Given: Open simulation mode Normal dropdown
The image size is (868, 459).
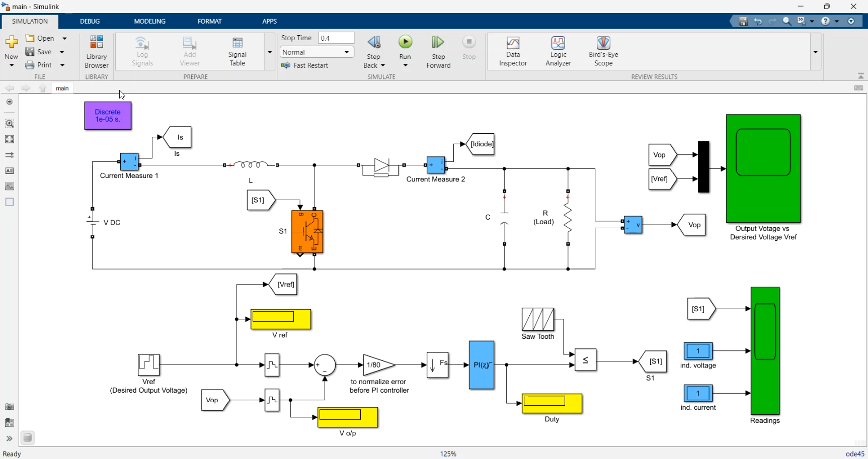Looking at the screenshot, I should [317, 52].
